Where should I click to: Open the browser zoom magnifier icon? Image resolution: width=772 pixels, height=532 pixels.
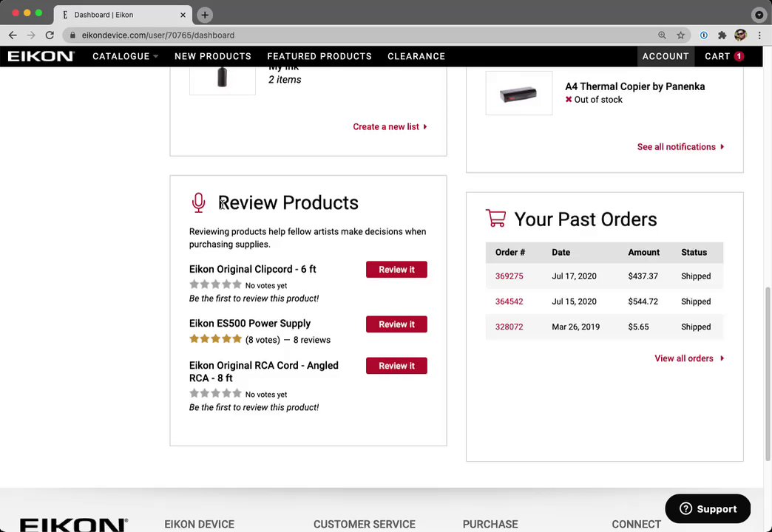click(663, 35)
